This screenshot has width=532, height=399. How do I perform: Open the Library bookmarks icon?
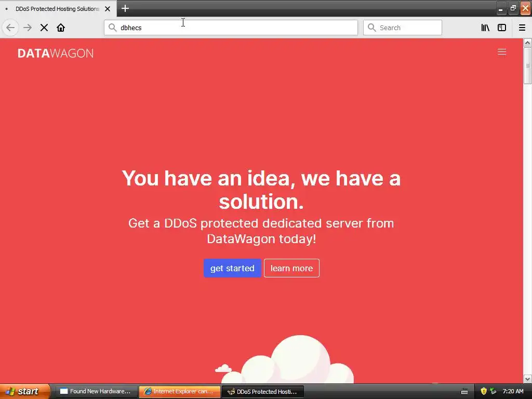coord(485,28)
